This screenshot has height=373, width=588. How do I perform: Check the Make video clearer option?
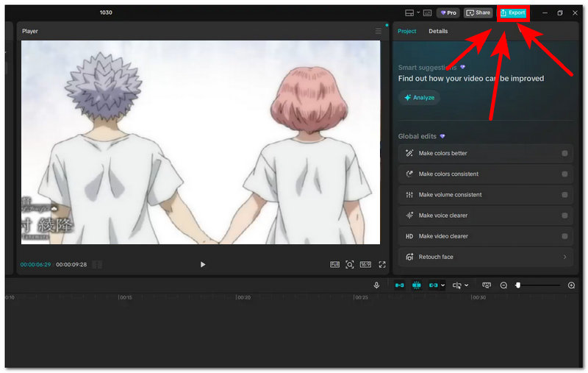pos(564,236)
